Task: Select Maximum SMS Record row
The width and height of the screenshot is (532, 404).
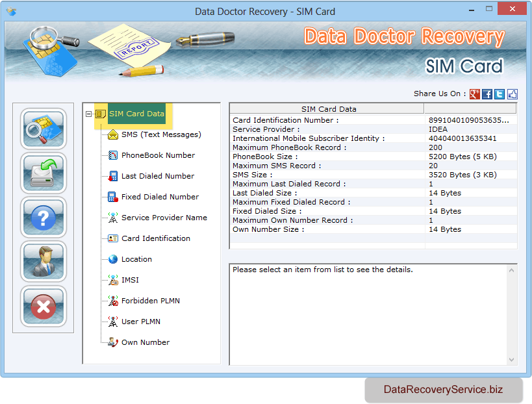Action: click(x=374, y=166)
